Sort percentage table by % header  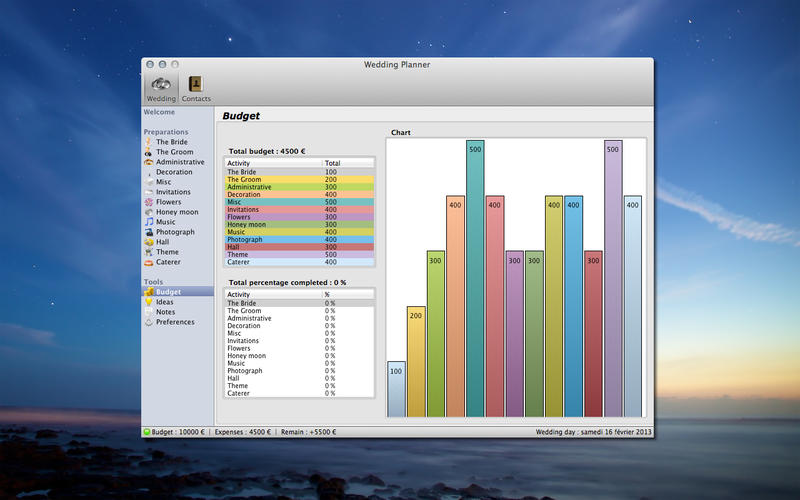coord(348,294)
